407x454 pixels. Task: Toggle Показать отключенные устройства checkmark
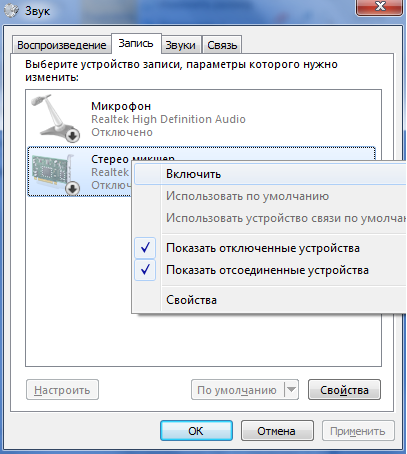[145, 248]
